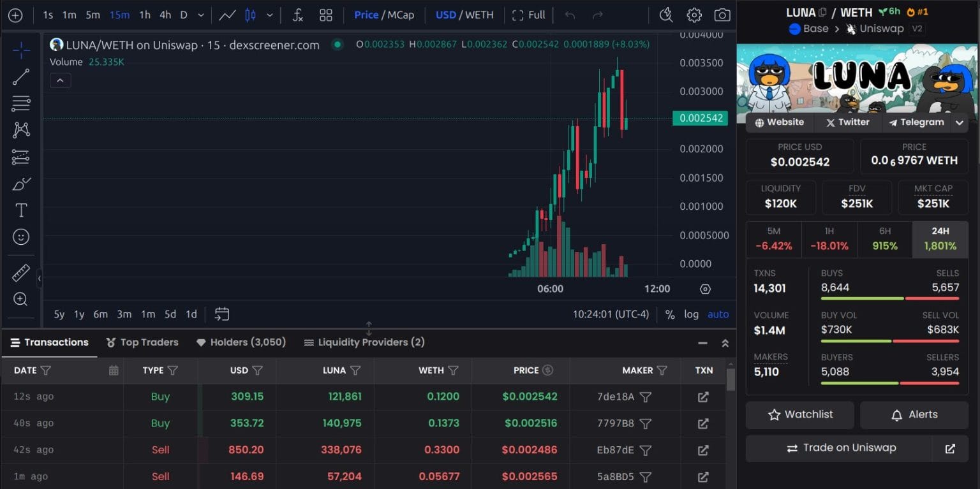Open the chart settings gear
The height and width of the screenshot is (489, 980).
(694, 15)
